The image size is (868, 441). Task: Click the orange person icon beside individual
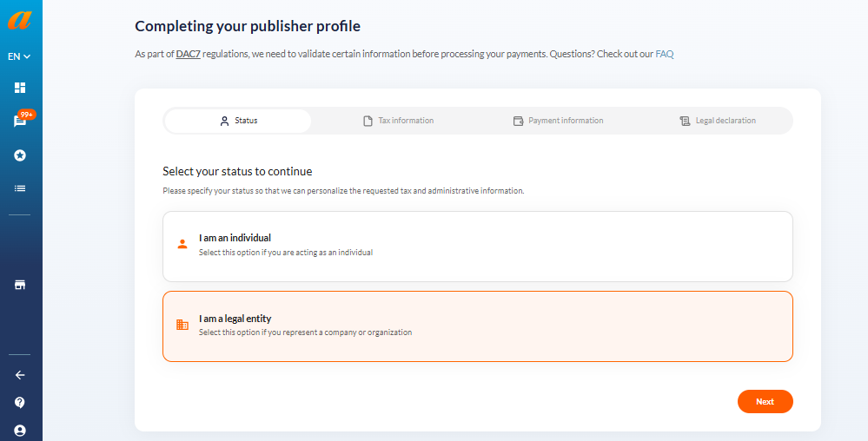tap(182, 244)
